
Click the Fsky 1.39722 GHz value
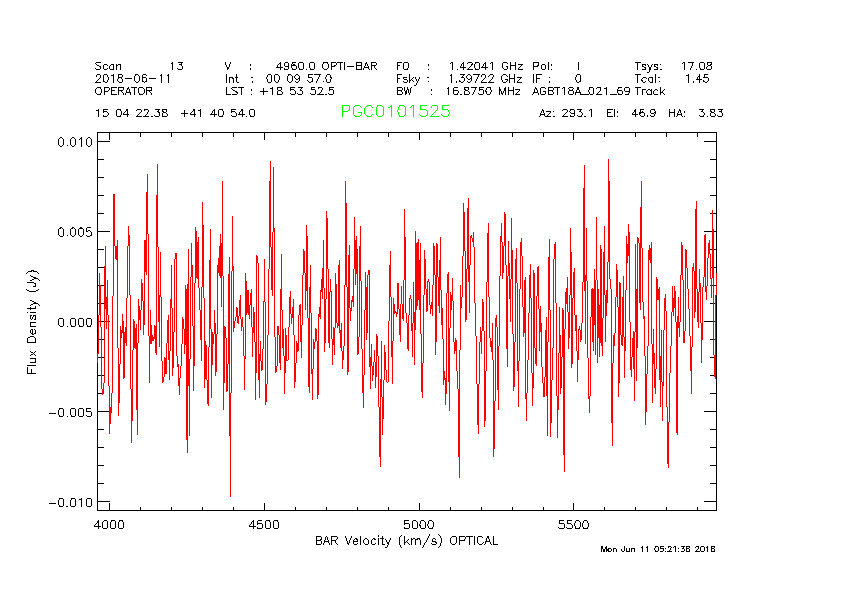click(459, 78)
